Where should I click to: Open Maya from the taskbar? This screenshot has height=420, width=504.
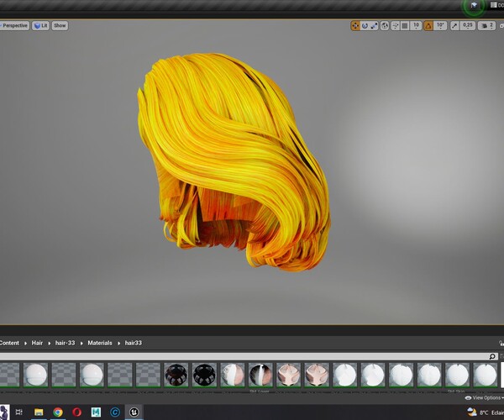(x=96, y=412)
